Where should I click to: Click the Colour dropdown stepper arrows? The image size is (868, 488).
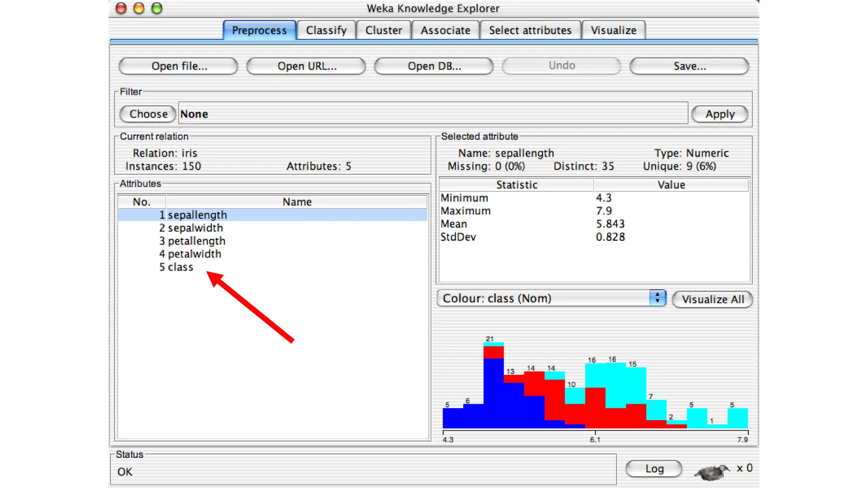coord(657,298)
